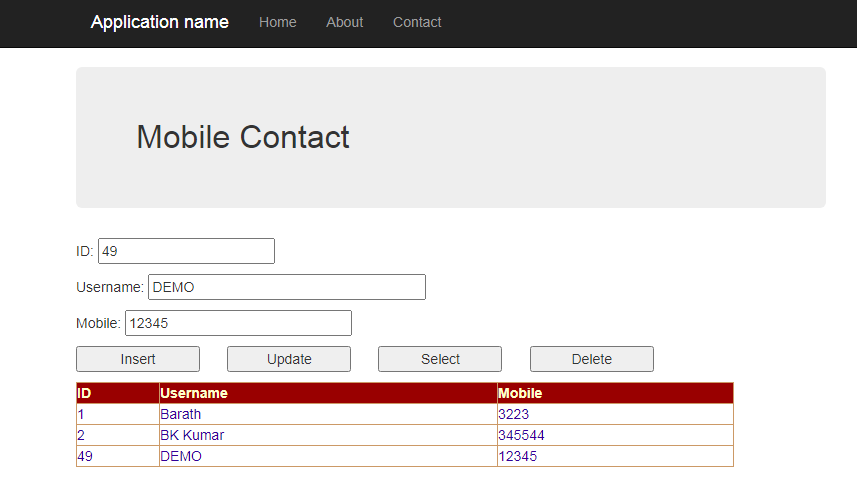
Task: Click the Mobile Contact heading
Action: point(243,137)
